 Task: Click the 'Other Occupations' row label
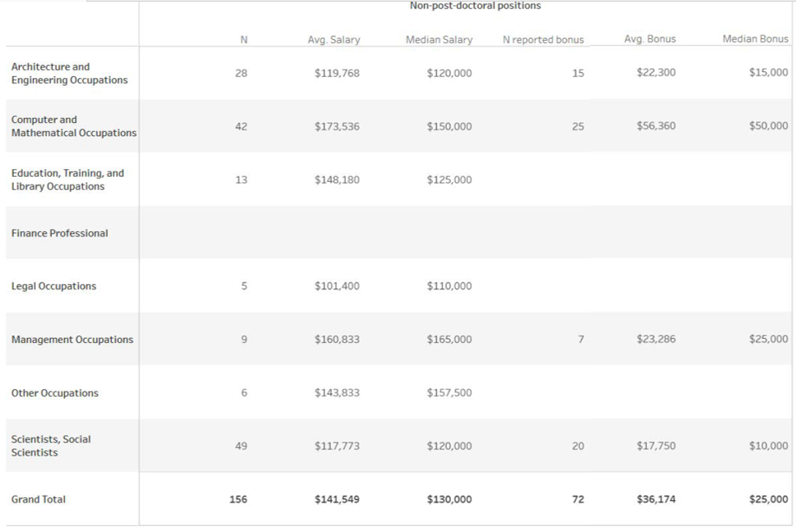click(x=55, y=393)
